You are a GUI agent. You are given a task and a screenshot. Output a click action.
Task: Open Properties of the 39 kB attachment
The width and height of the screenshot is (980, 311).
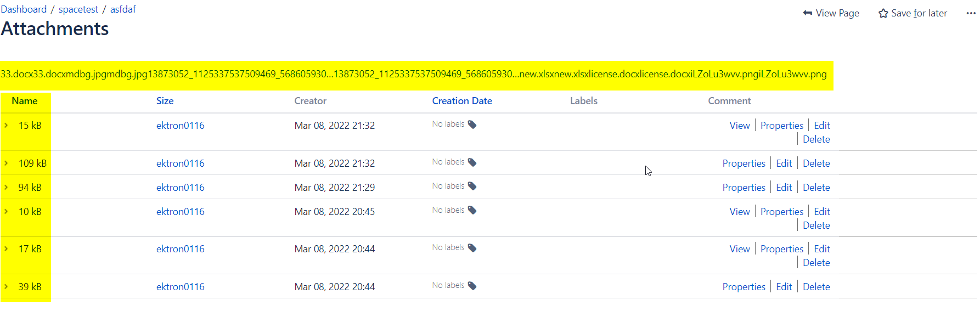click(744, 287)
